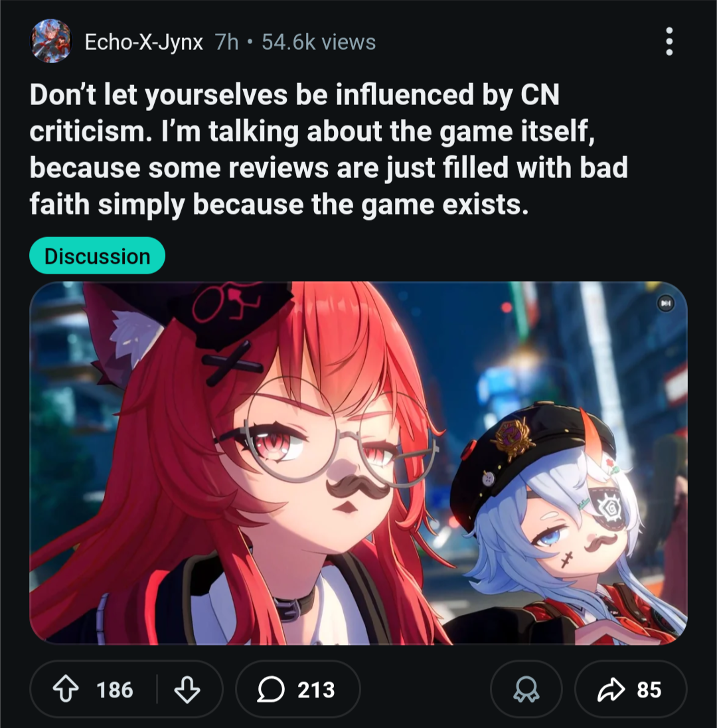The image size is (717, 728).
Task: Tap the 213 comment count
Action: [x=316, y=689]
